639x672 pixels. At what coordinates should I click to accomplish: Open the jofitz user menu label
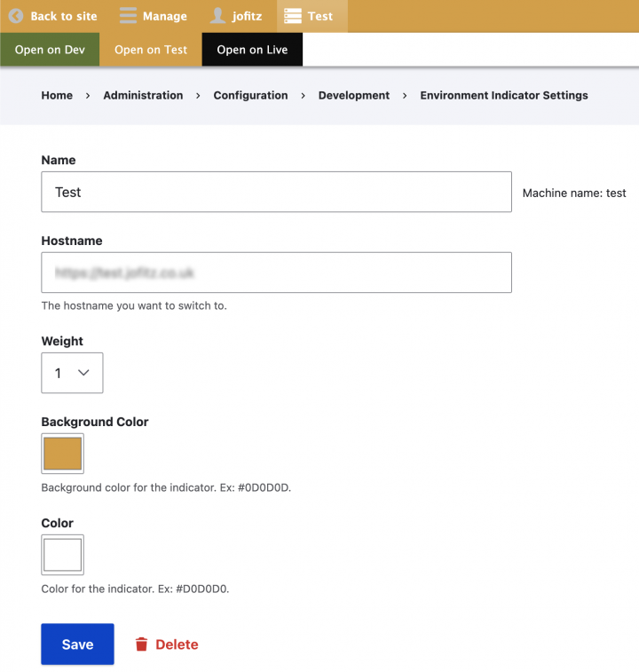point(247,16)
